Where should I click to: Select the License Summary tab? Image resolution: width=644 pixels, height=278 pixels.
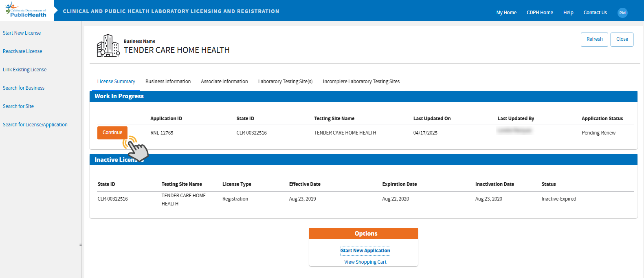coord(116,82)
